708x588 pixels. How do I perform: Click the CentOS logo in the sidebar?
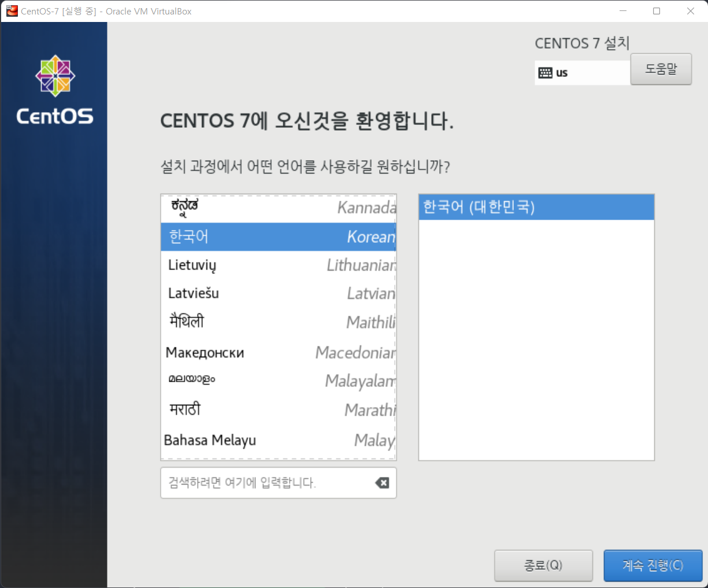55,90
